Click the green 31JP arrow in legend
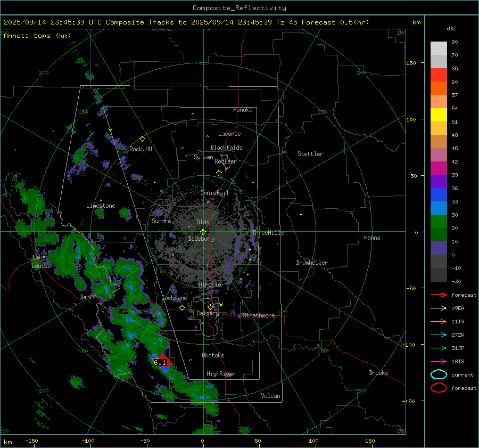479x448 pixels. 439,348
